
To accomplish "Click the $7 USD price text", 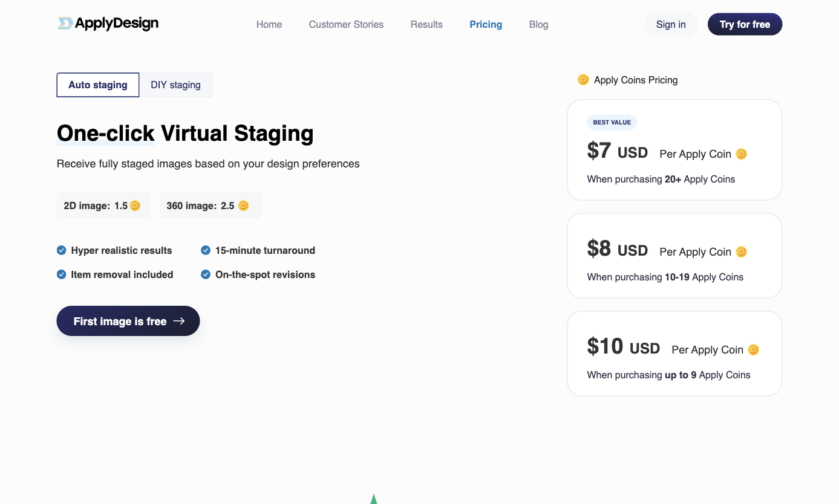I will 617,150.
